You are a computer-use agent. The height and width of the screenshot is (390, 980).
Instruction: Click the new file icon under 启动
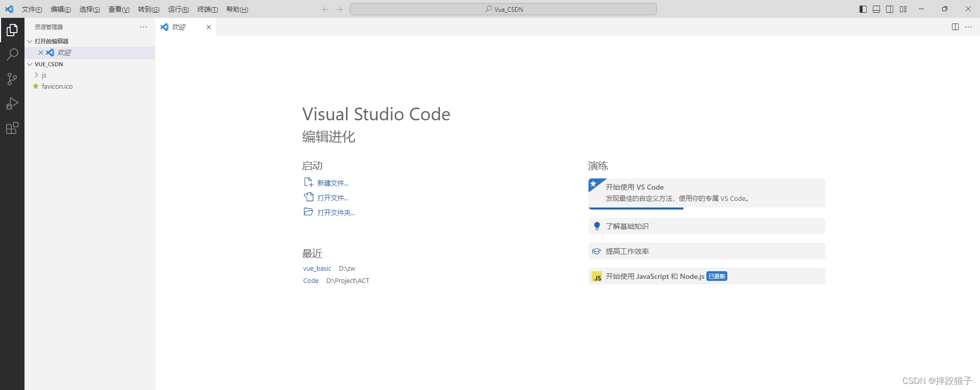click(308, 183)
